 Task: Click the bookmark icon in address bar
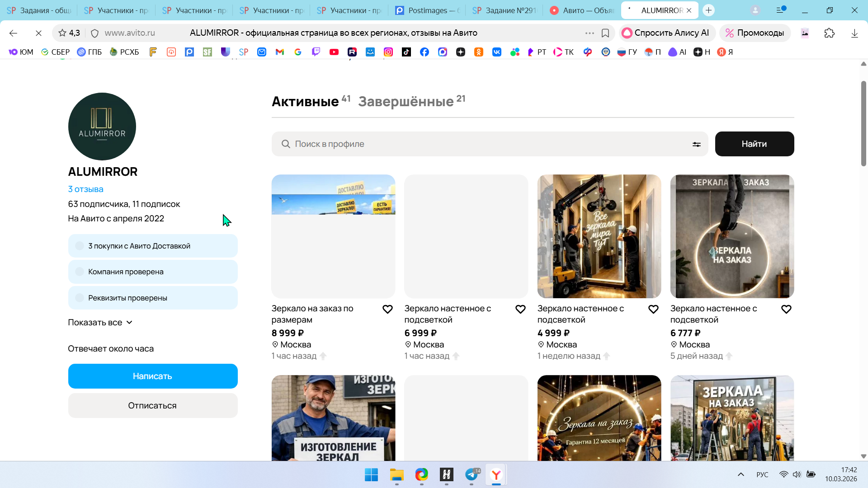[x=605, y=33]
